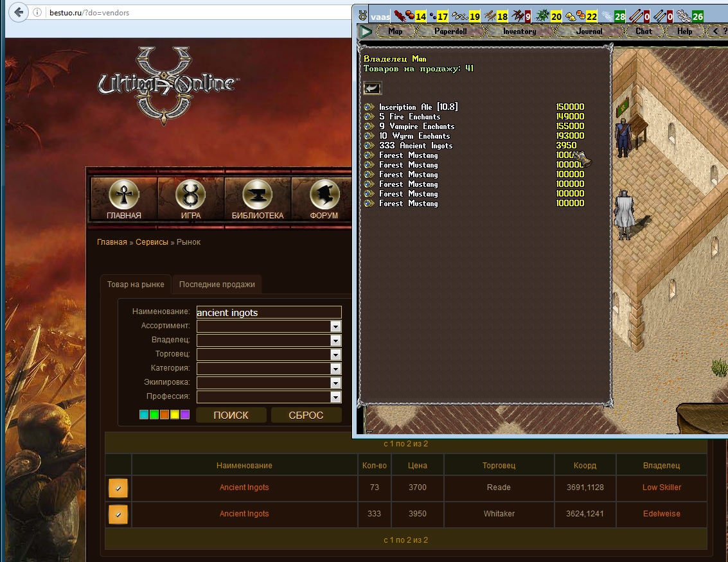This screenshot has height=562, width=728.
Task: Open site info icon beside bestuo.ru address
Action: [x=37, y=13]
